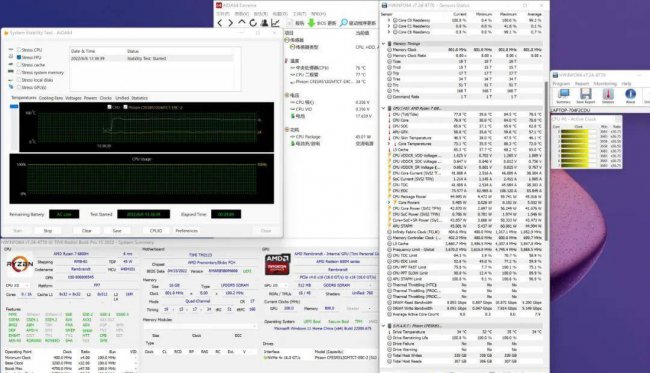This screenshot has width=650, height=373.
Task: Select the CPU Package Power sensor row
Action: click(465, 197)
